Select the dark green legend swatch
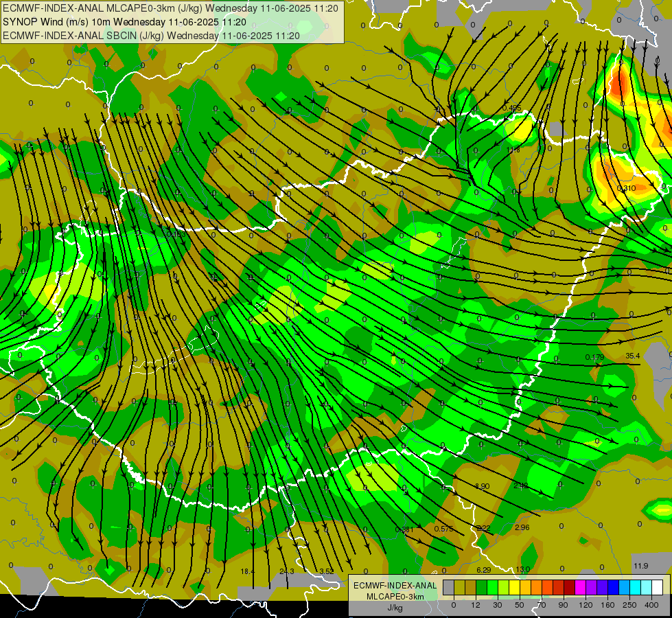 [x=482, y=587]
